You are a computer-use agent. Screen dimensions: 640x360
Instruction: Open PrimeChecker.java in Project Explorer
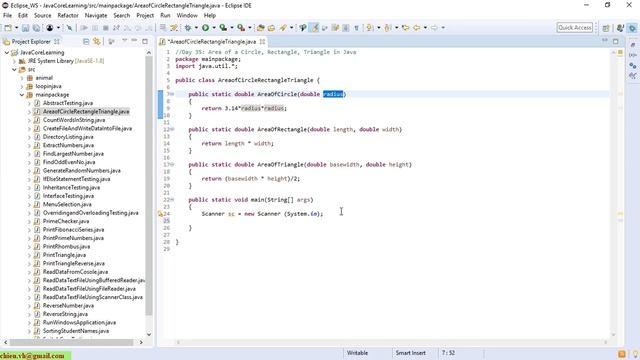tap(66, 221)
